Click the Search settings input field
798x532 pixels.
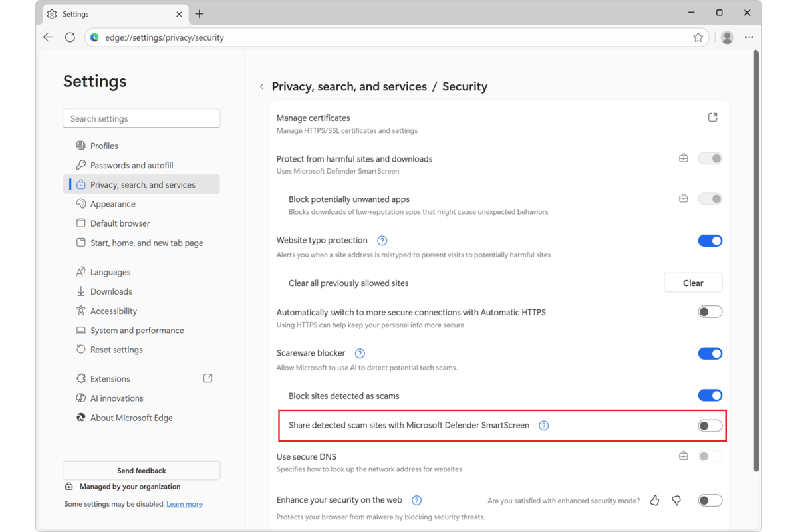coord(141,118)
